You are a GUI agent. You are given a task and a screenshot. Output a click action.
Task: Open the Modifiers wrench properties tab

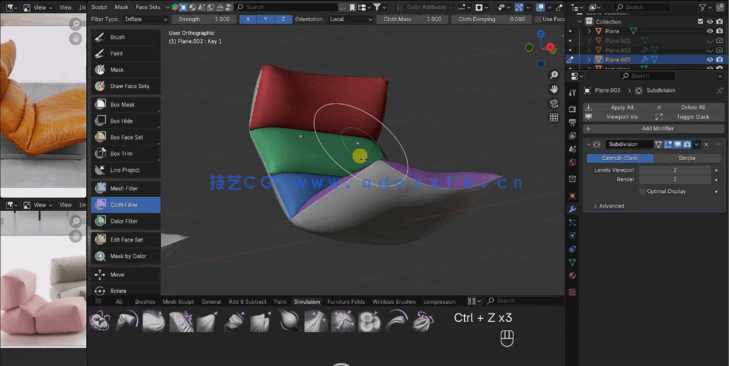pyautogui.click(x=572, y=209)
